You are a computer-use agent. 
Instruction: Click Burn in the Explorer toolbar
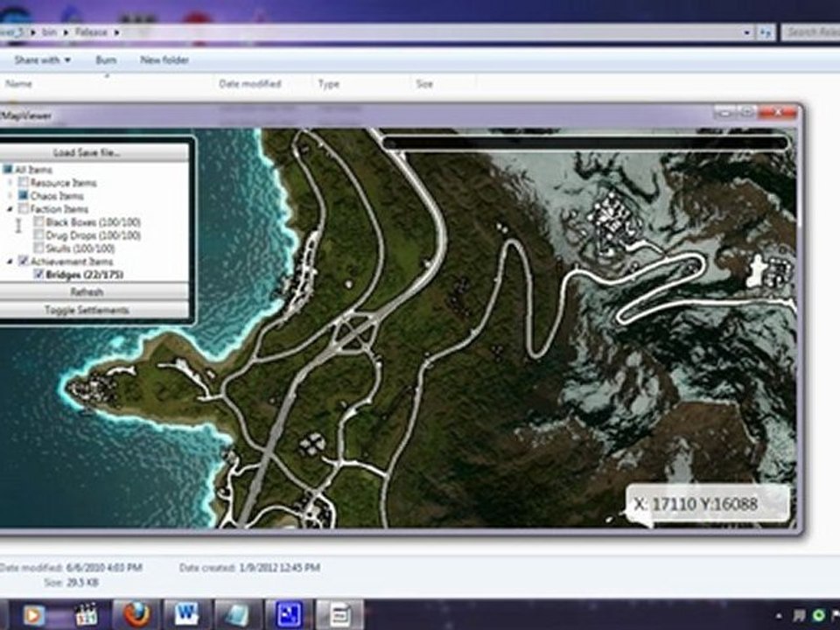[x=106, y=60]
